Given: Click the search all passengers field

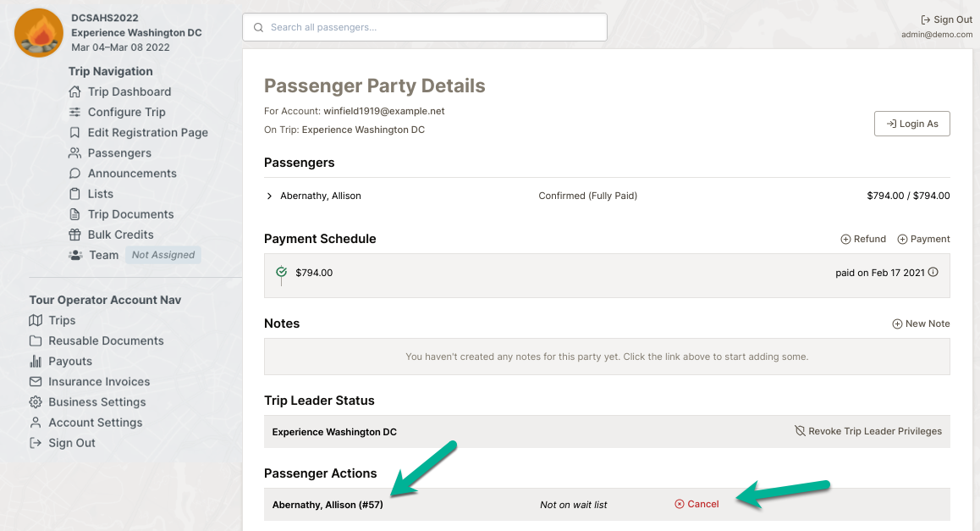Looking at the screenshot, I should [x=425, y=27].
